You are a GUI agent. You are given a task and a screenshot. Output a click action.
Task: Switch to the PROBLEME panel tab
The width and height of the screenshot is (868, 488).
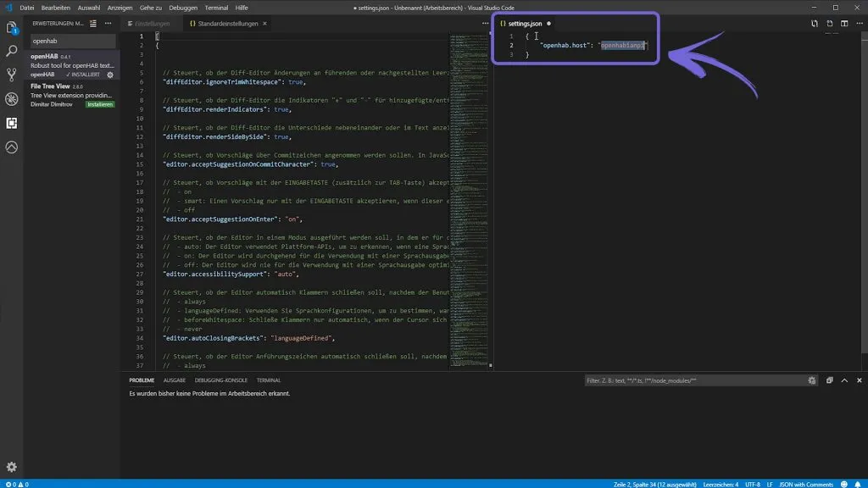click(142, 380)
